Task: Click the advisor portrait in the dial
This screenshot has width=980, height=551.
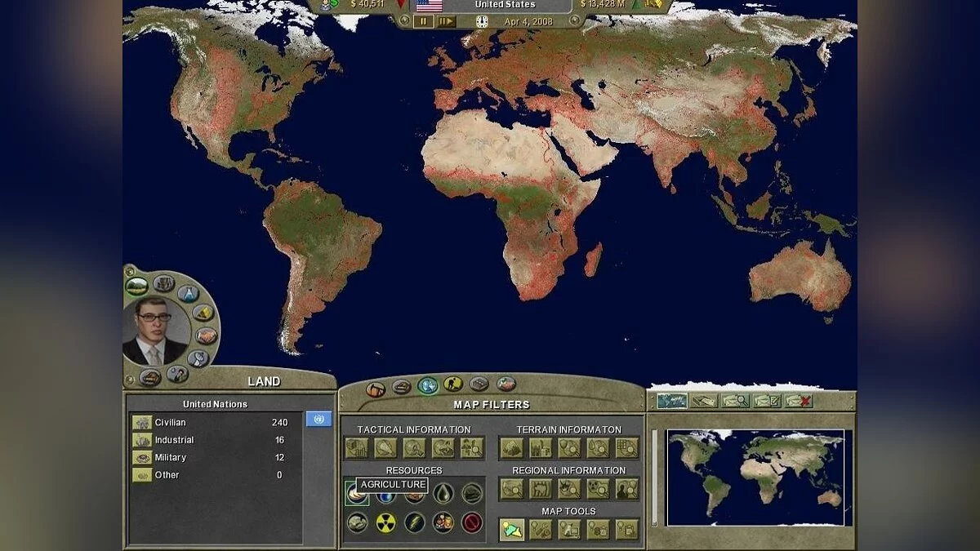Action: click(155, 331)
